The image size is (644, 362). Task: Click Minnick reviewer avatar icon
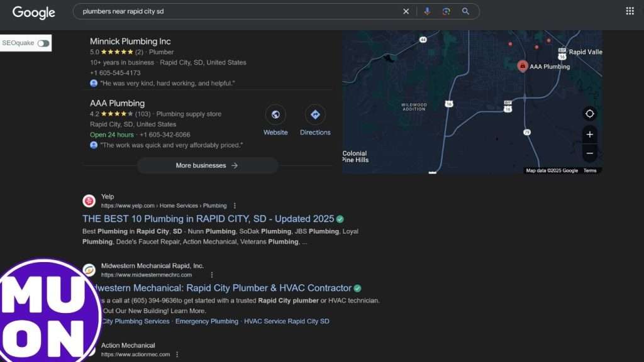tap(94, 84)
